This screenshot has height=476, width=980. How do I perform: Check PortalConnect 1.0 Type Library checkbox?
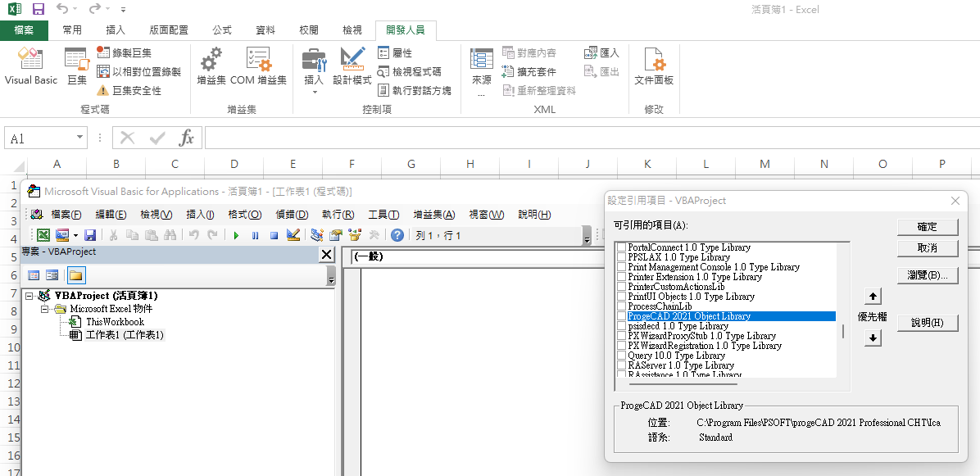[x=621, y=247]
